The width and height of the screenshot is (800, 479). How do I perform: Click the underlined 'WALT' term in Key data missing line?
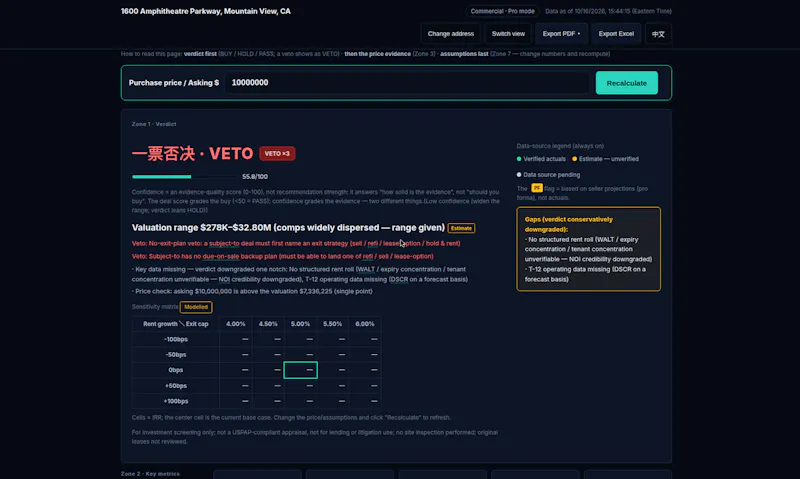pyautogui.click(x=366, y=269)
